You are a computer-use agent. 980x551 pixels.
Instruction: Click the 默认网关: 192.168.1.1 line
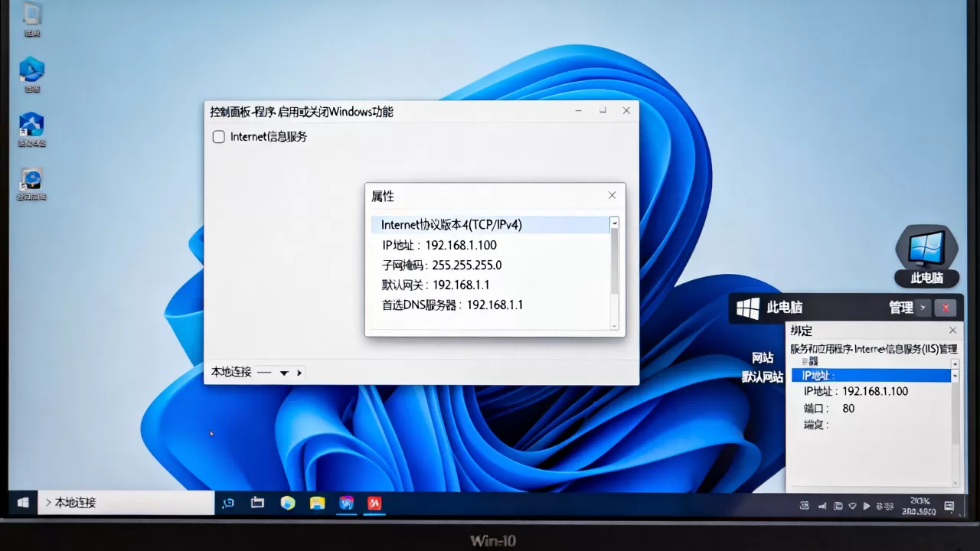[x=436, y=285]
